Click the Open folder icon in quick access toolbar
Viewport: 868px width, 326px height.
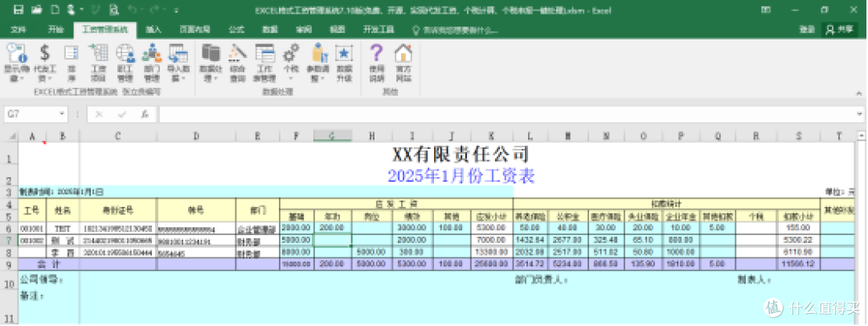click(37, 10)
